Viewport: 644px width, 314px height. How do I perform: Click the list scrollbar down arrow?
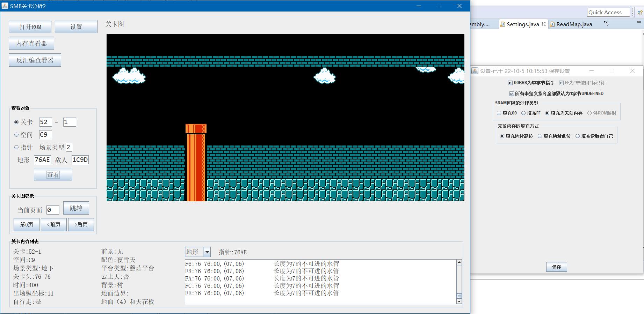coord(459,301)
